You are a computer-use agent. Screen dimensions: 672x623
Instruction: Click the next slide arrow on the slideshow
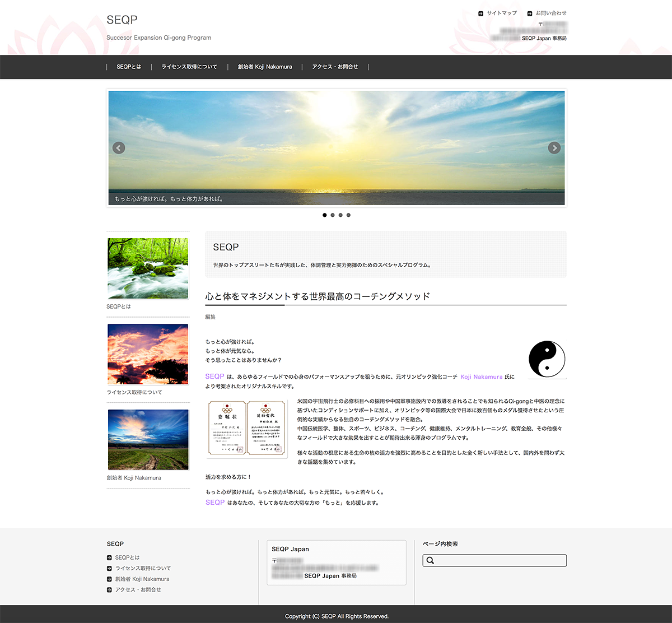tap(554, 148)
